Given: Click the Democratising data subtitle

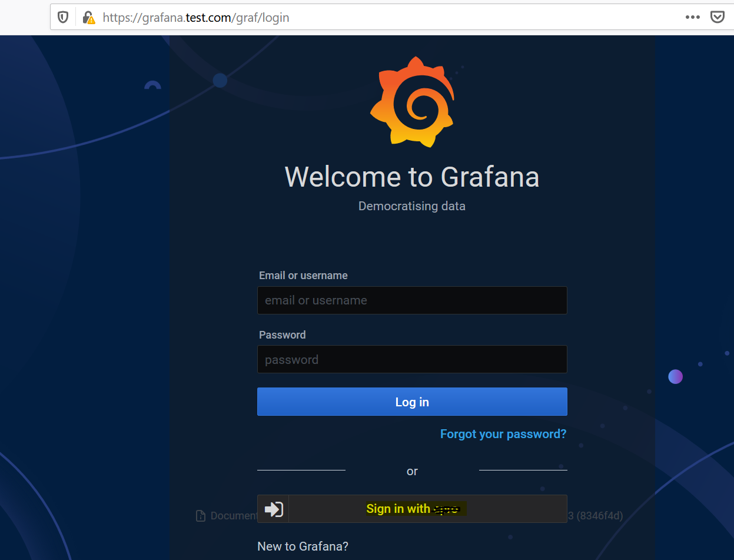Looking at the screenshot, I should click(412, 206).
